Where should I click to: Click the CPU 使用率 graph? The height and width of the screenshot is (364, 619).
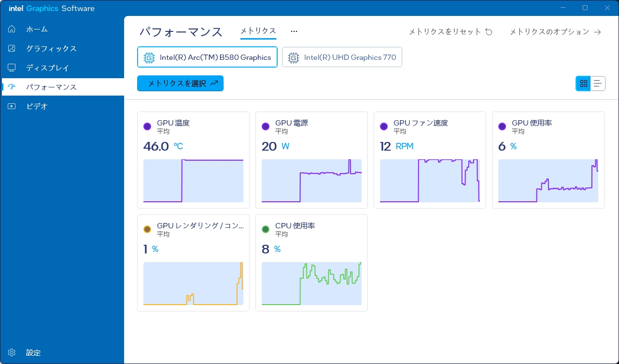click(311, 284)
